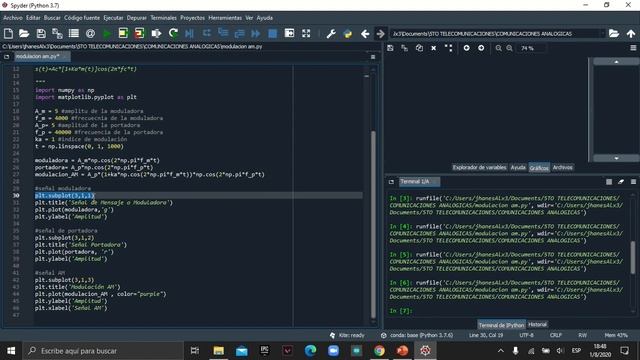
Task: Copy plot to clipboard icon
Action: (419, 48)
